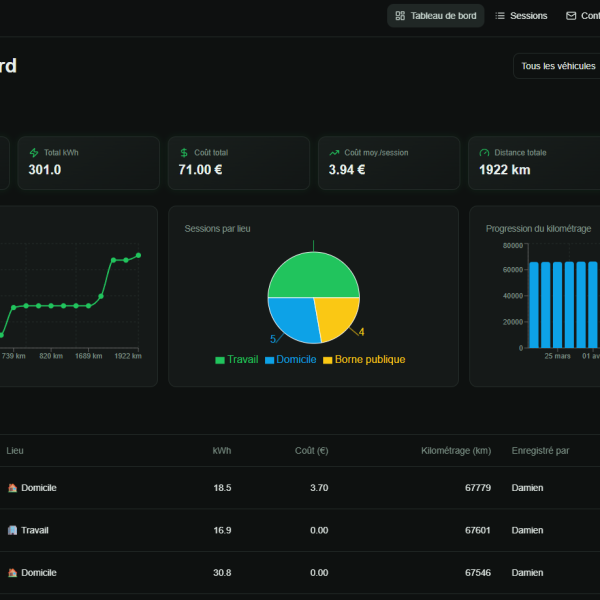Click the house icon in the 18.5 kWh row

(13, 488)
